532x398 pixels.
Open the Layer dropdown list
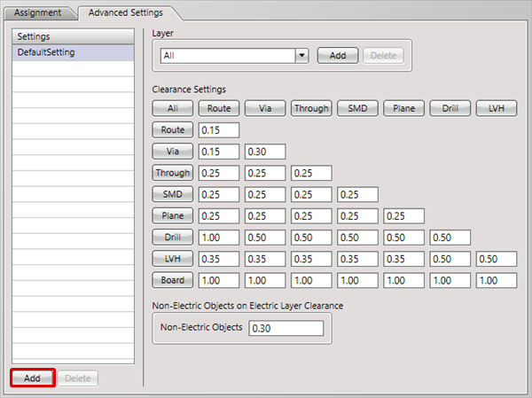[x=301, y=55]
